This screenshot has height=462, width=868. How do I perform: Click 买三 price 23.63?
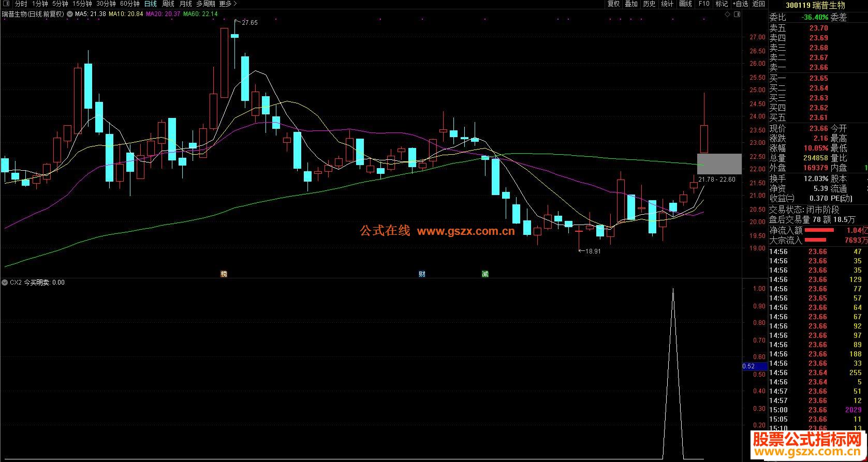pyautogui.click(x=819, y=98)
